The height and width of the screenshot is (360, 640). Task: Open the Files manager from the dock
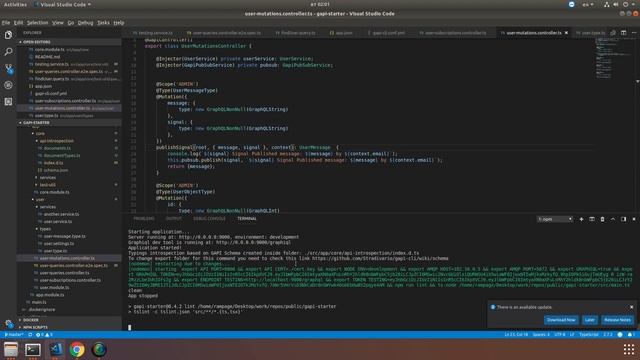coord(11,350)
